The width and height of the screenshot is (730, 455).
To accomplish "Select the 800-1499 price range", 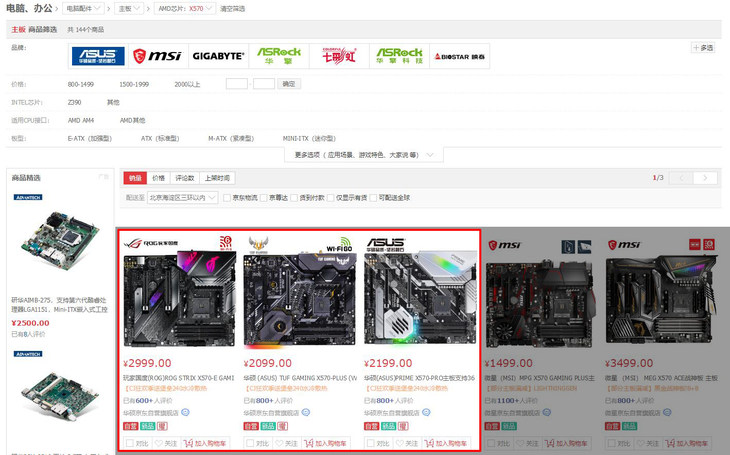I will [x=81, y=84].
